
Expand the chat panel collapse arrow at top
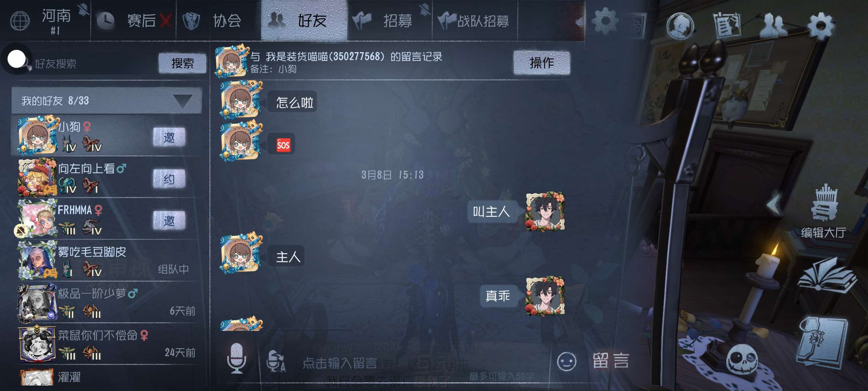pos(579,22)
